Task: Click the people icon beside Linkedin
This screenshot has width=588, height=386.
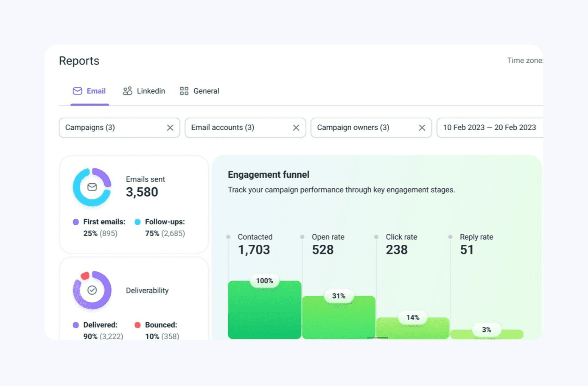Action: tap(127, 91)
